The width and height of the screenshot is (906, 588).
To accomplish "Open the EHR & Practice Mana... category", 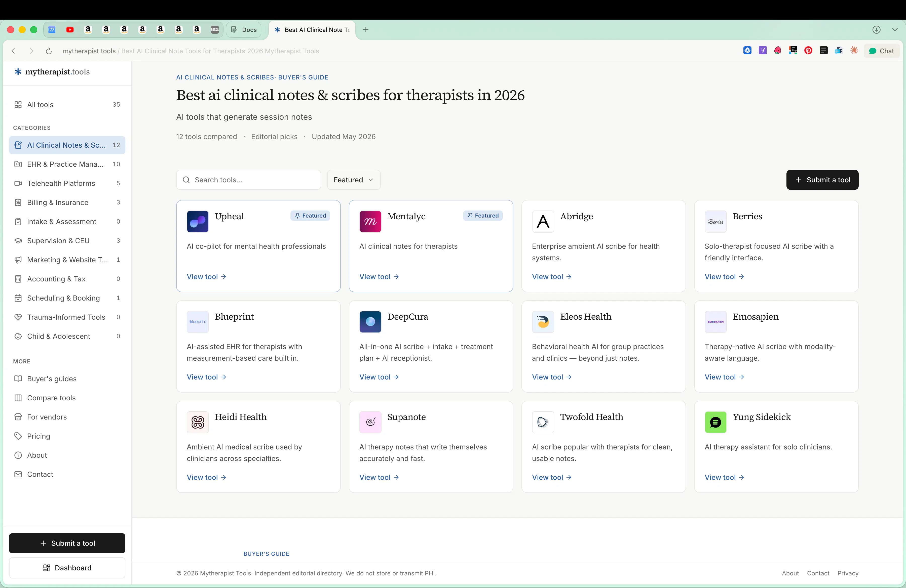I will [x=67, y=164].
